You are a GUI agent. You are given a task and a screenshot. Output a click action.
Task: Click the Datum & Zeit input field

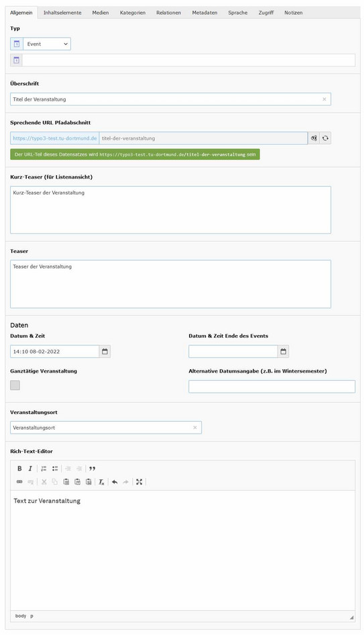(54, 352)
